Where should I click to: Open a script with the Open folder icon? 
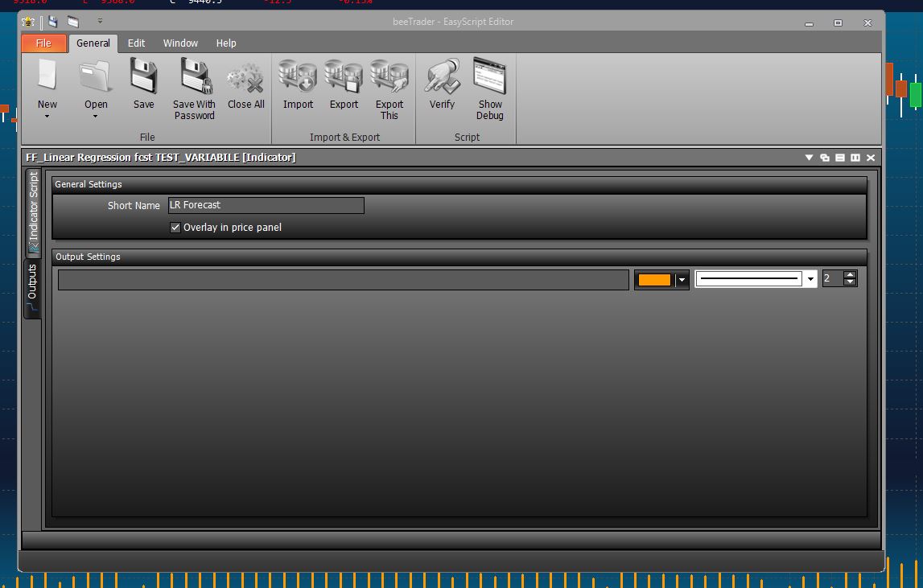[x=96, y=76]
